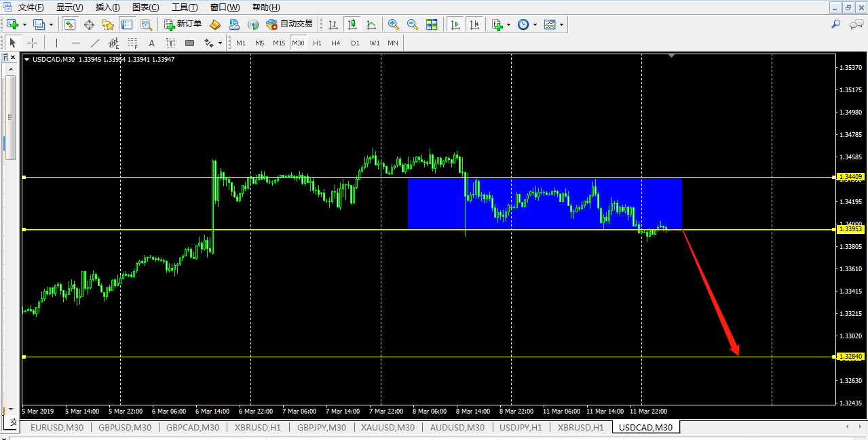Open the 文件(F) menu
Image resolution: width=868 pixels, height=440 pixels.
(x=31, y=7)
